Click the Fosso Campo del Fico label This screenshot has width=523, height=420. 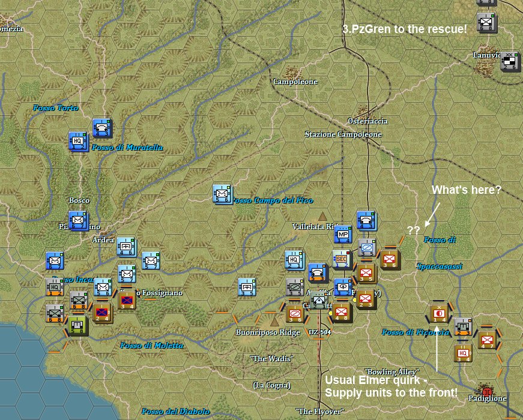tap(273, 200)
